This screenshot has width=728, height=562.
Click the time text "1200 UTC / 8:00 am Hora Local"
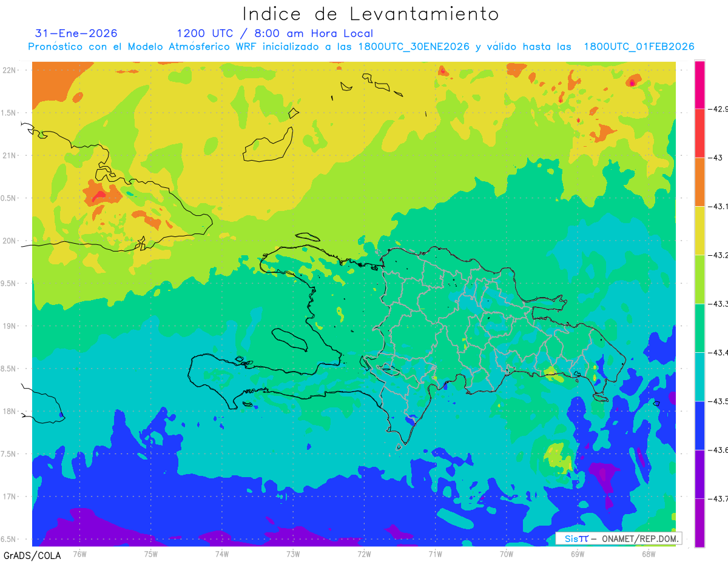[275, 33]
